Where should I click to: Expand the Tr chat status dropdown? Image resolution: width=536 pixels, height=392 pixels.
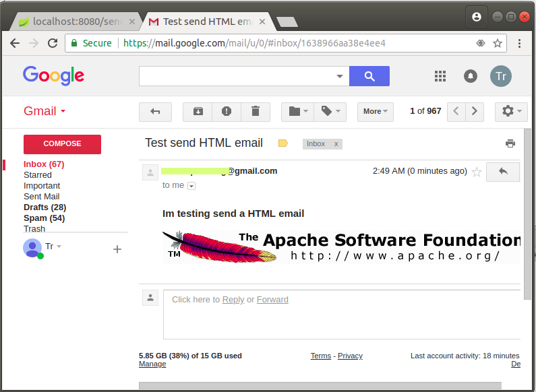(x=59, y=247)
